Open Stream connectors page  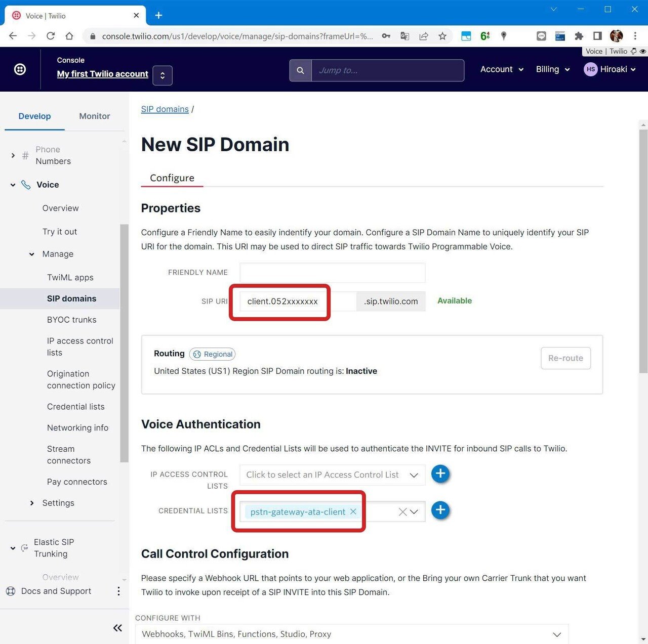(x=69, y=455)
